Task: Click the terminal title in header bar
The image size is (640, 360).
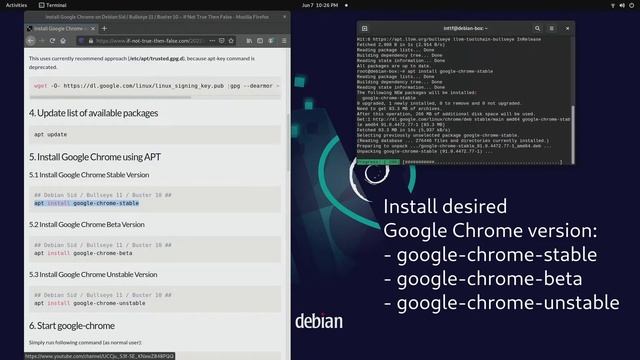Action: point(465,29)
